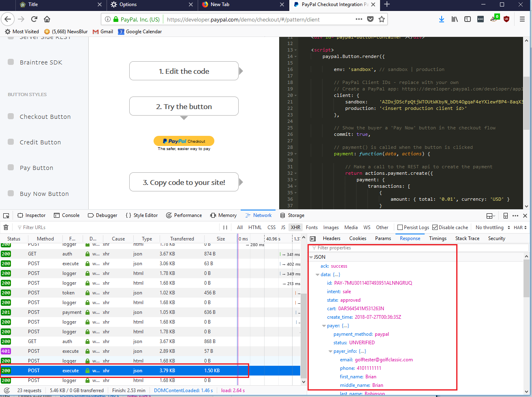
Task: Select the POST token request row
Action: tap(150, 293)
